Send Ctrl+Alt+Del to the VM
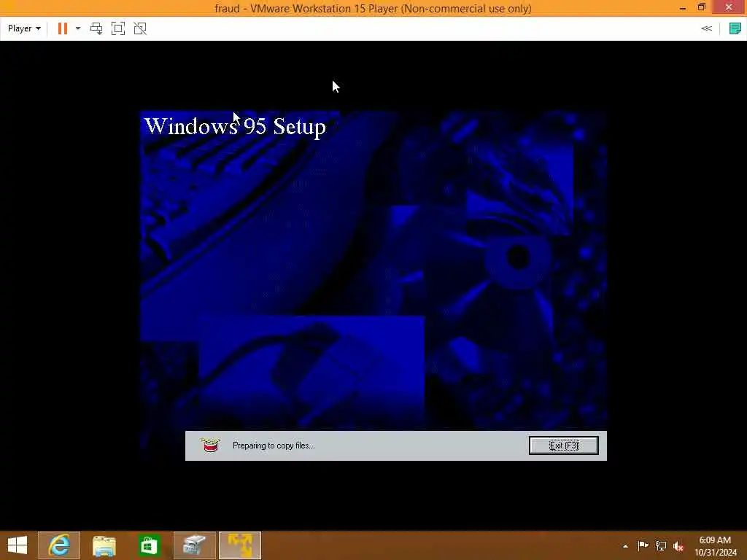Screen dimensions: 747x560 (x=96, y=28)
